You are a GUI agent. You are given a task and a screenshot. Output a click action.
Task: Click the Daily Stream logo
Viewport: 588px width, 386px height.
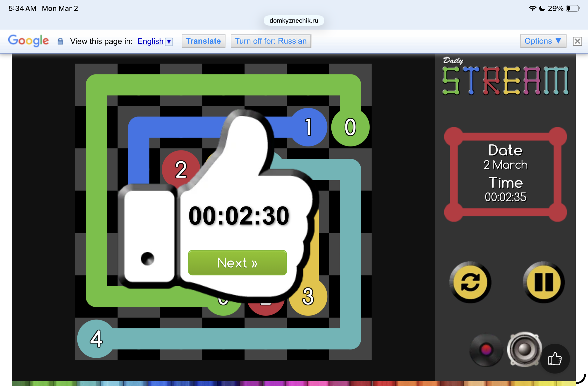tap(505, 77)
